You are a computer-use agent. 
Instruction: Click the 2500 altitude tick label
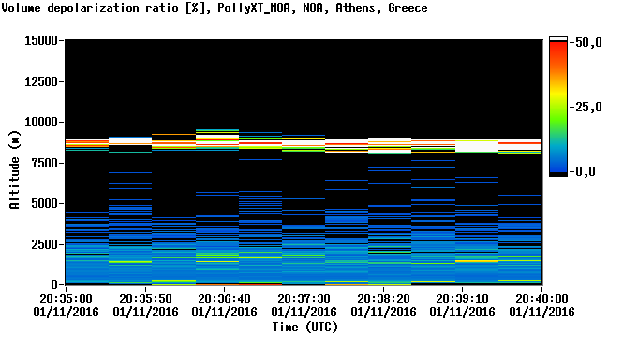click(45, 244)
